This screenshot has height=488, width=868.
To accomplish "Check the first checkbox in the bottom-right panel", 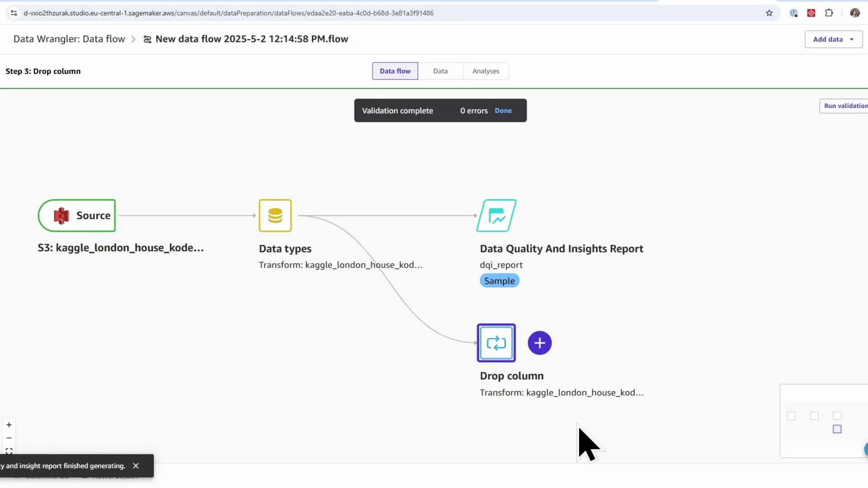I will tap(791, 416).
